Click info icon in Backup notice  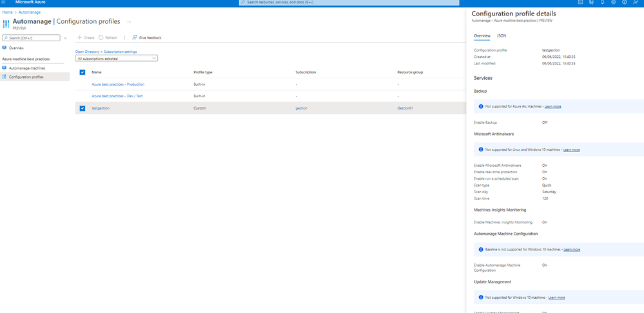click(x=481, y=106)
